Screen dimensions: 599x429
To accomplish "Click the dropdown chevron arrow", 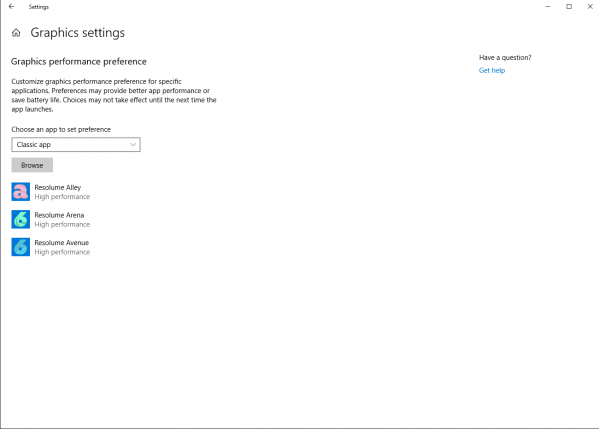I will click(x=133, y=144).
